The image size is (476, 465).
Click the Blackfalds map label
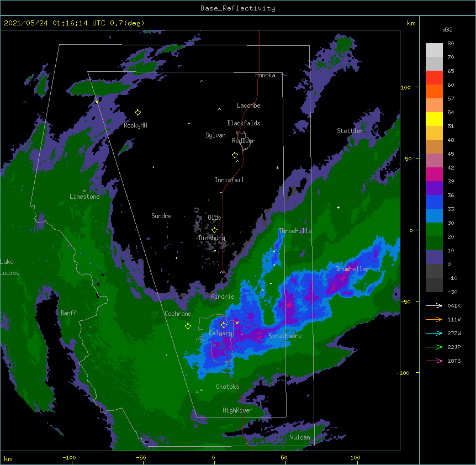(244, 123)
